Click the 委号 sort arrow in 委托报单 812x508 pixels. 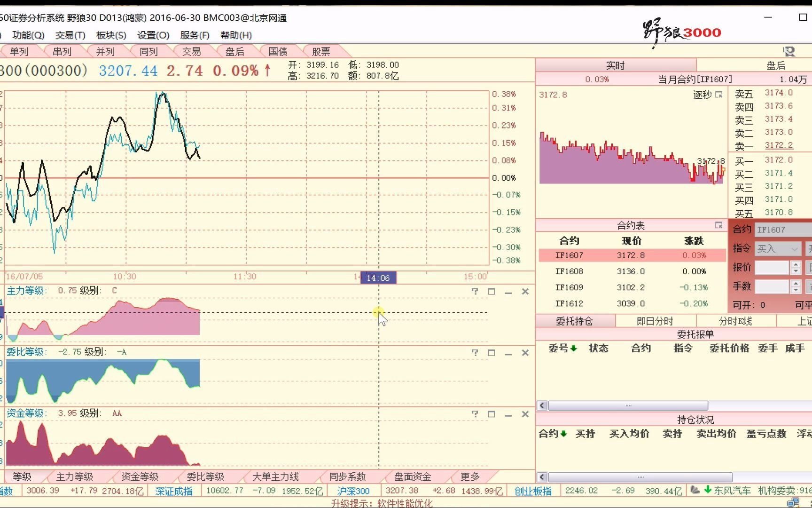[574, 348]
